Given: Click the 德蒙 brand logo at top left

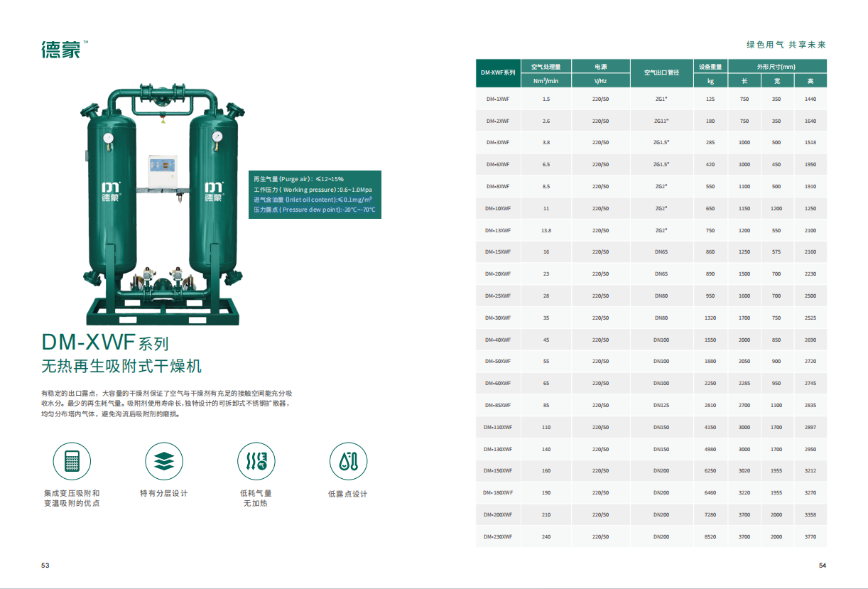Looking at the screenshot, I should pos(61,48).
